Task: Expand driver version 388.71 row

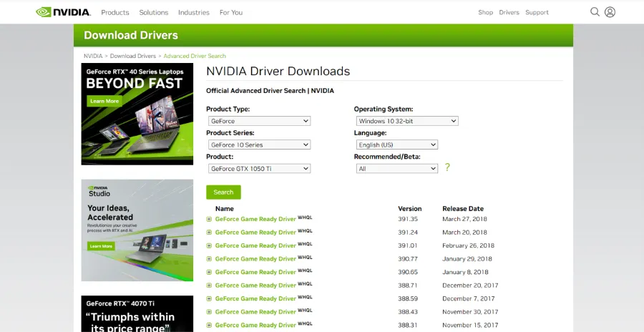Action: (209, 285)
